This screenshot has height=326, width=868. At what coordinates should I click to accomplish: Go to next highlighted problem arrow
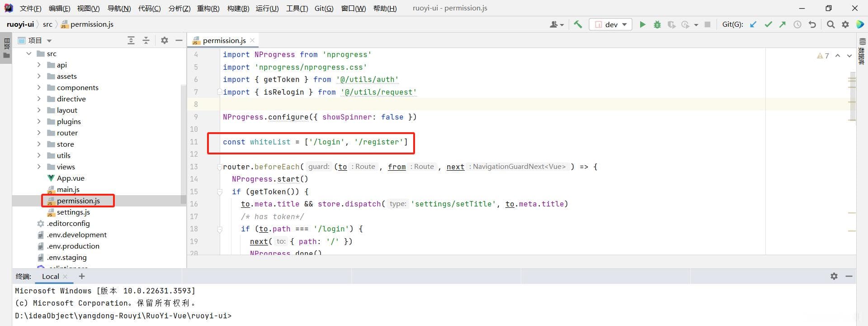pyautogui.click(x=849, y=56)
